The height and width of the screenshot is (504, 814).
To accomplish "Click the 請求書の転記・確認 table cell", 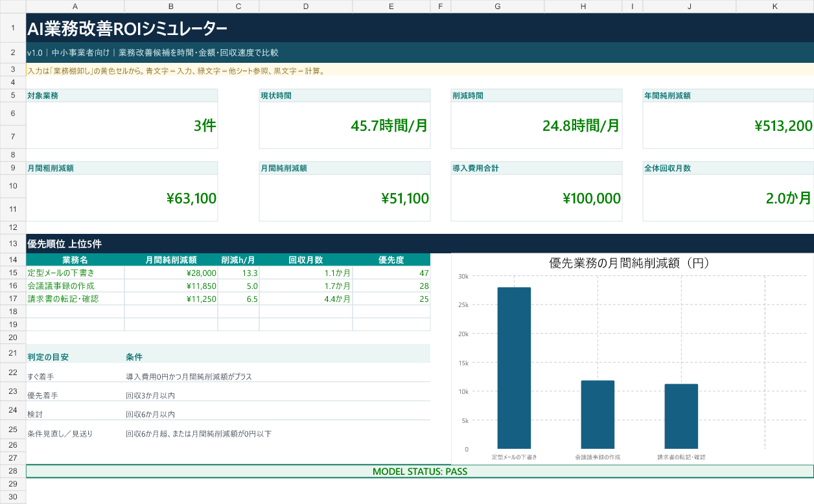I will 75,299.
